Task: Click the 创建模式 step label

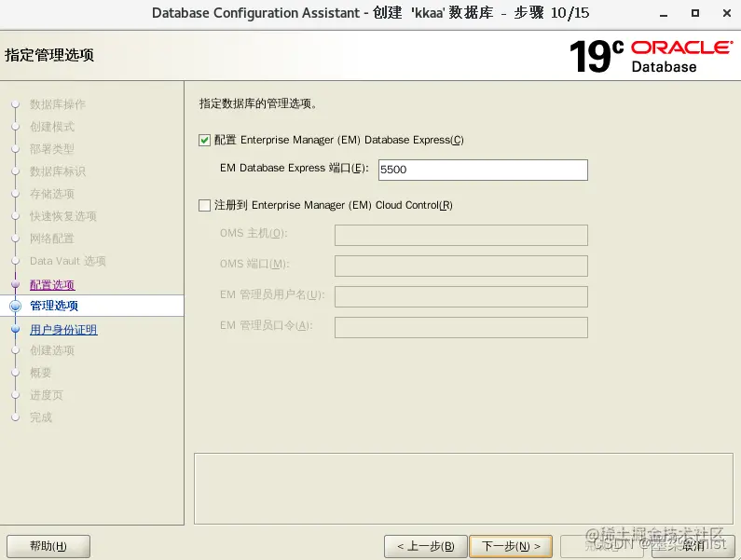Action: [52, 127]
